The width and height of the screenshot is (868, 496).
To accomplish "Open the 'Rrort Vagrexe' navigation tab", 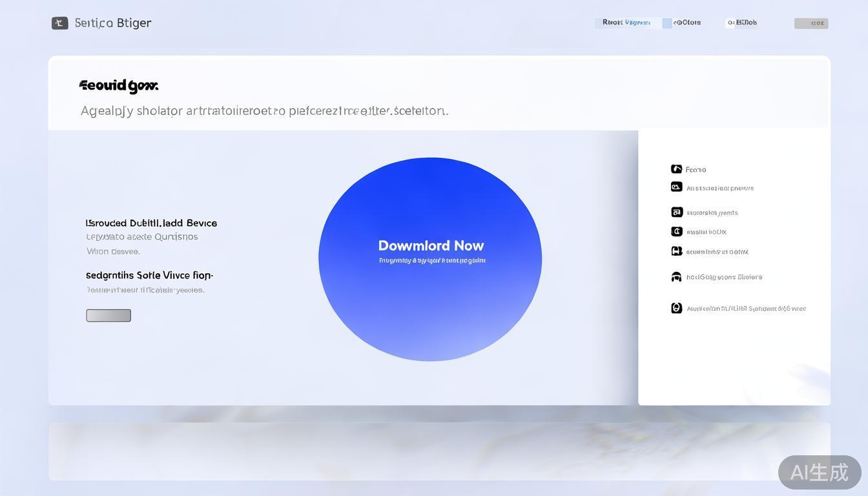I will click(x=626, y=23).
